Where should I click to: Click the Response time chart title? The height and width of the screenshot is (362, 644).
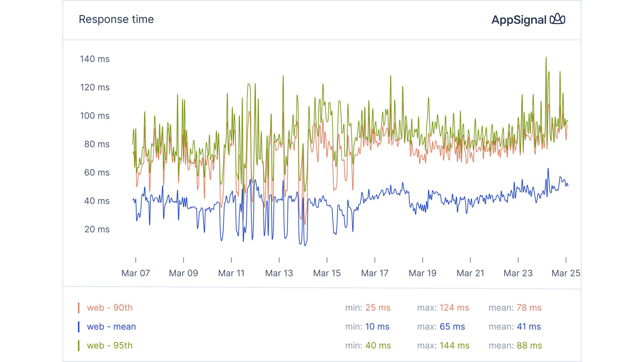click(x=116, y=19)
